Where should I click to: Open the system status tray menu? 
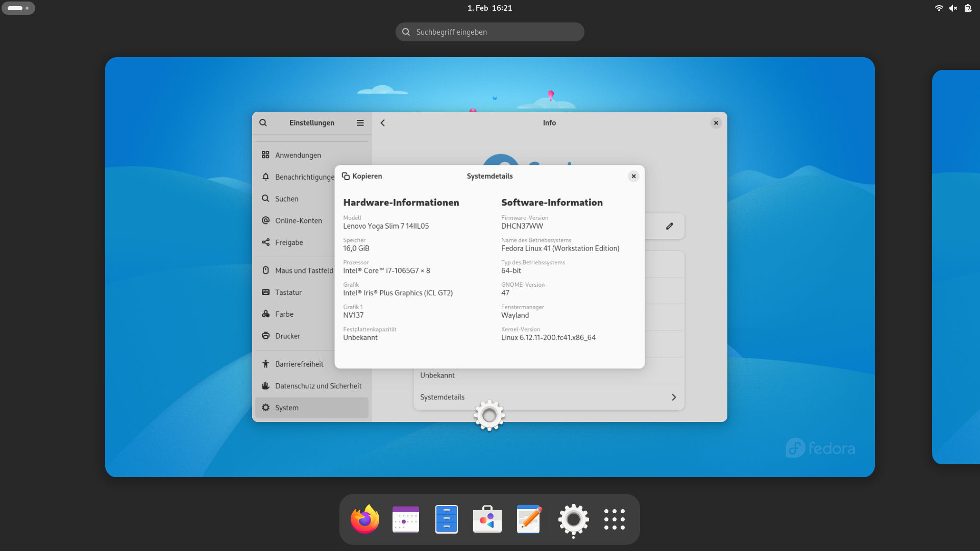coord(952,8)
